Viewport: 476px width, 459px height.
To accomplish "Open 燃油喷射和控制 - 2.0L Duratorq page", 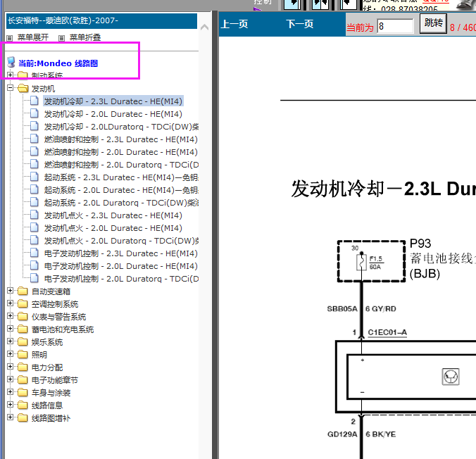I will [x=121, y=165].
